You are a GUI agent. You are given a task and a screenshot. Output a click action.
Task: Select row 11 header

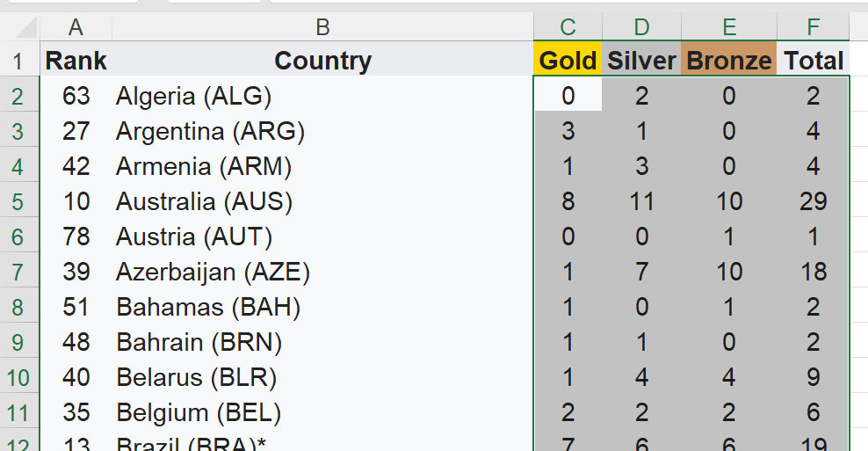[19, 413]
